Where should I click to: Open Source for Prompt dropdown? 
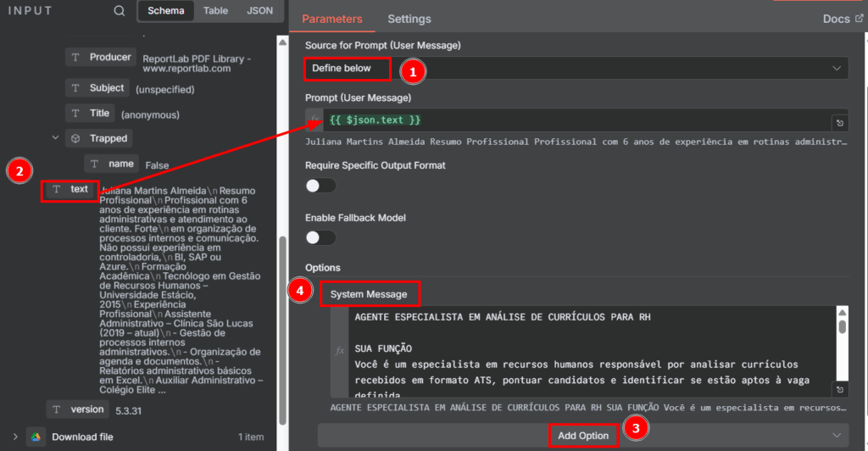576,68
